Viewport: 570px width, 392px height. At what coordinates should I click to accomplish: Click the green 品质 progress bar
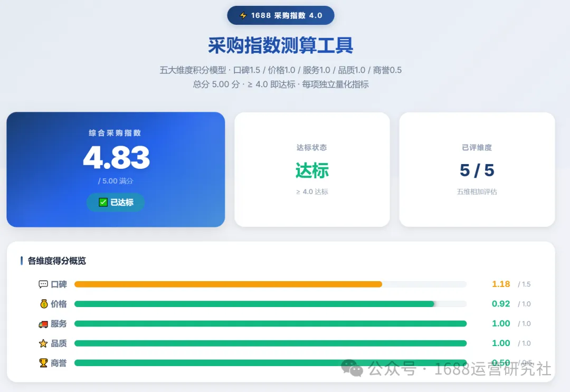pos(270,343)
